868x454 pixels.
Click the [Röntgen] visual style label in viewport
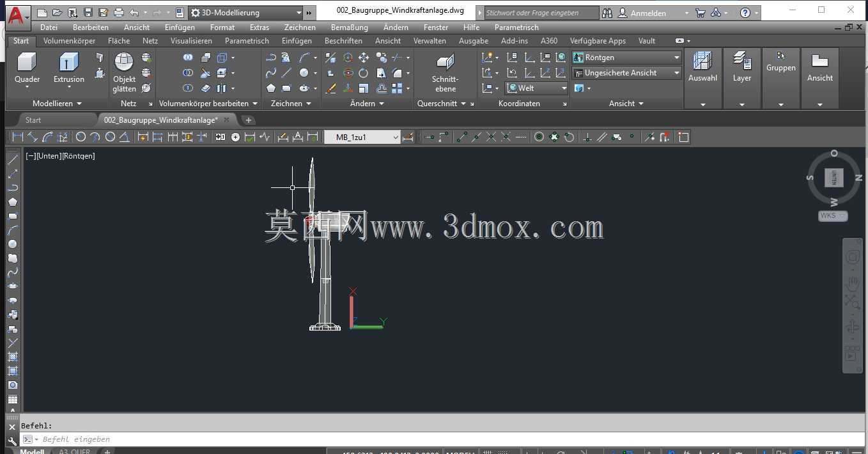click(x=79, y=155)
